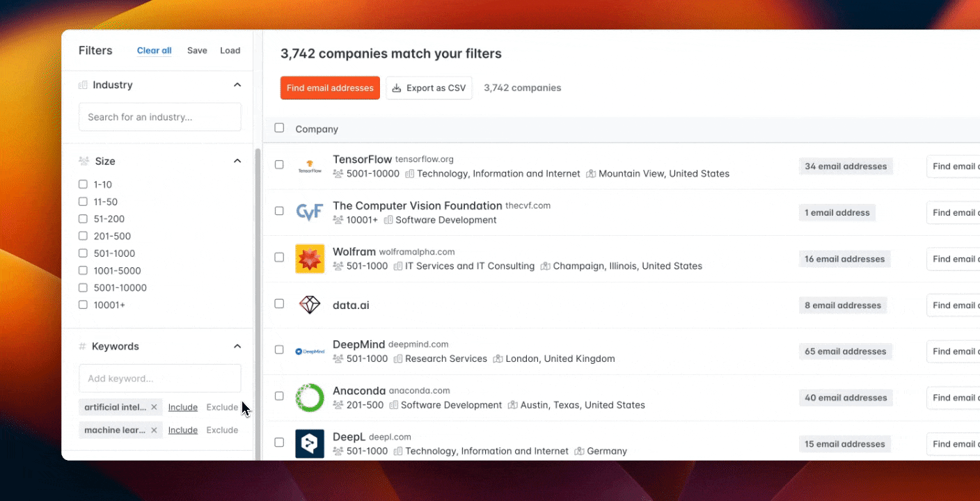Clear all filters
This screenshot has width=980, height=501.
point(155,51)
